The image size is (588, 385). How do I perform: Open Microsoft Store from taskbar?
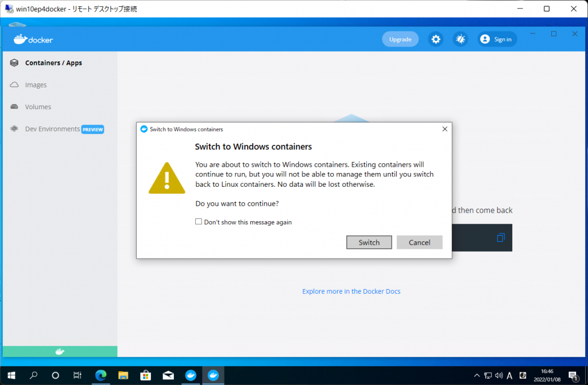click(145, 375)
